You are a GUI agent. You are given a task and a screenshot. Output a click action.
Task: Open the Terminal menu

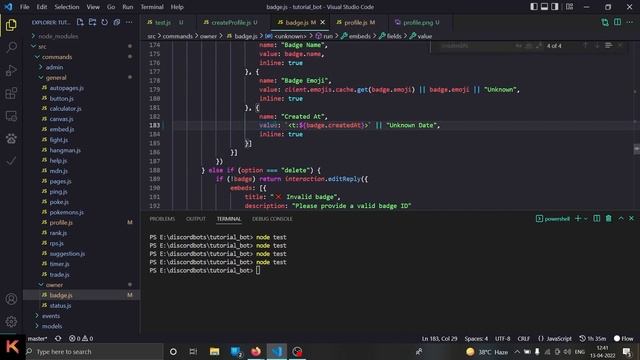click(152, 7)
